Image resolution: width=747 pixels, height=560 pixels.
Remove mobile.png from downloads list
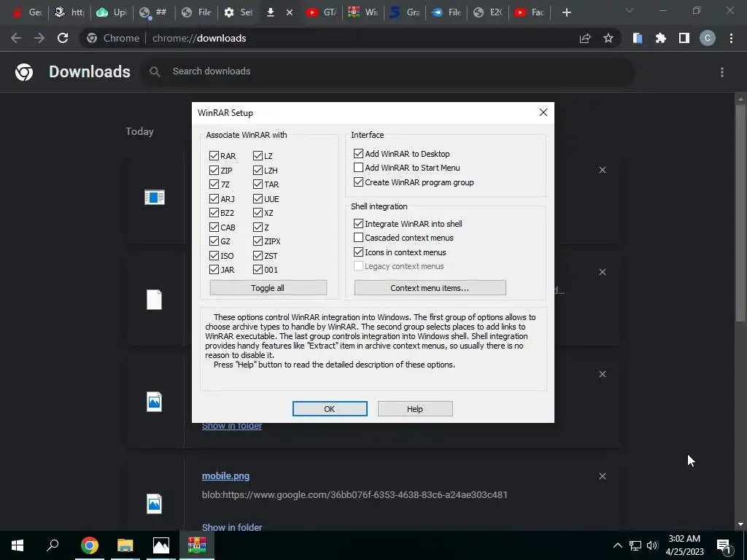[603, 476]
